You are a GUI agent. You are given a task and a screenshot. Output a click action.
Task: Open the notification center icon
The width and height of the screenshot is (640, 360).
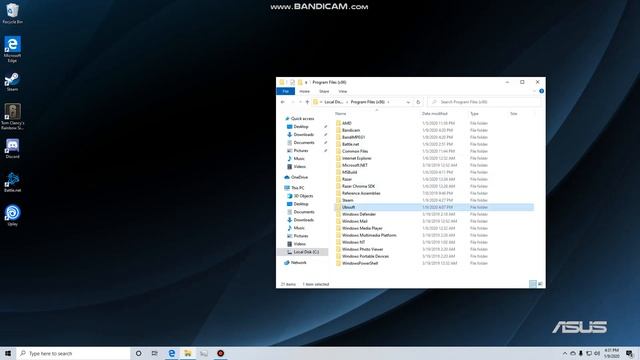[x=629, y=353]
